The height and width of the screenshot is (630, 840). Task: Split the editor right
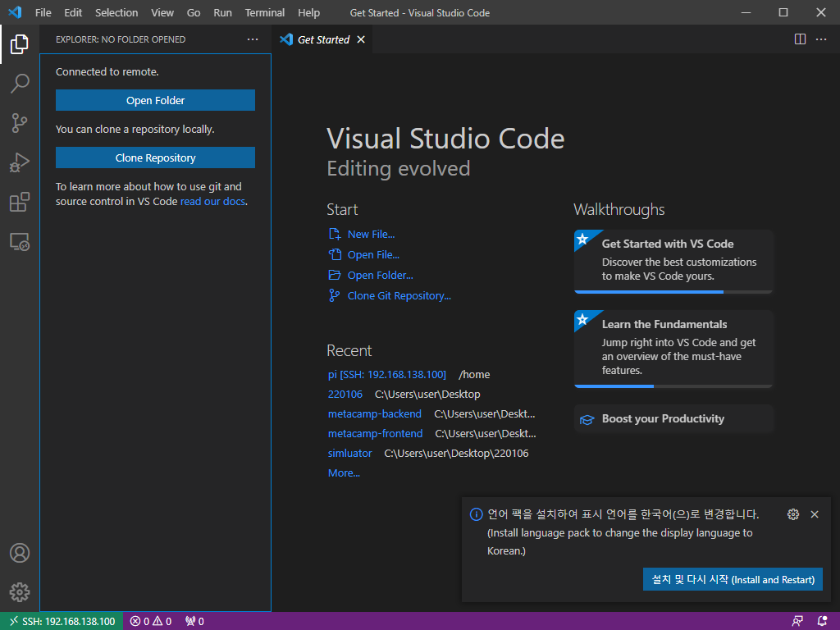[x=800, y=39]
